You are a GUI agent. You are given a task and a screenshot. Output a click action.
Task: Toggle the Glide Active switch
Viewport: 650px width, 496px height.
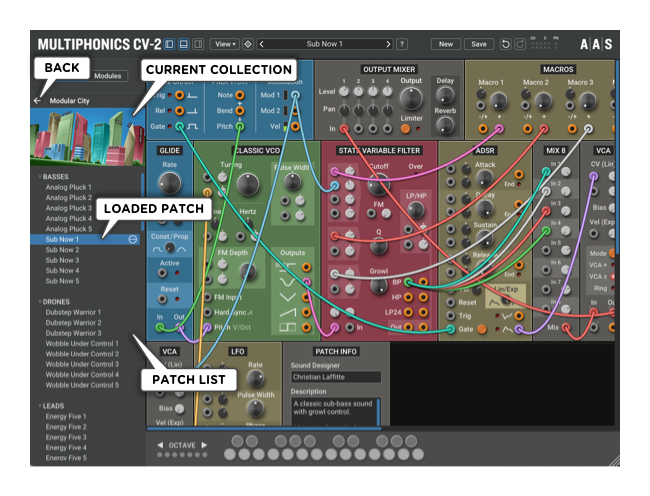point(162,273)
